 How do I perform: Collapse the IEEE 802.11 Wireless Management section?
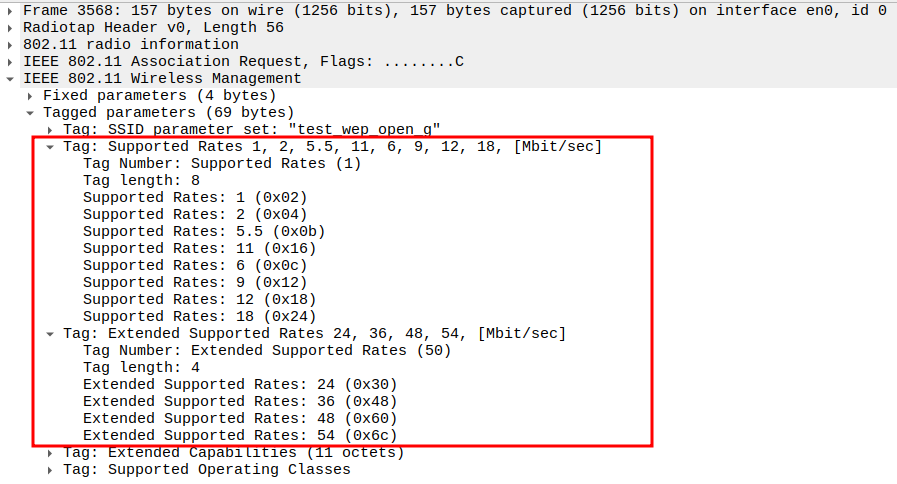(11, 79)
